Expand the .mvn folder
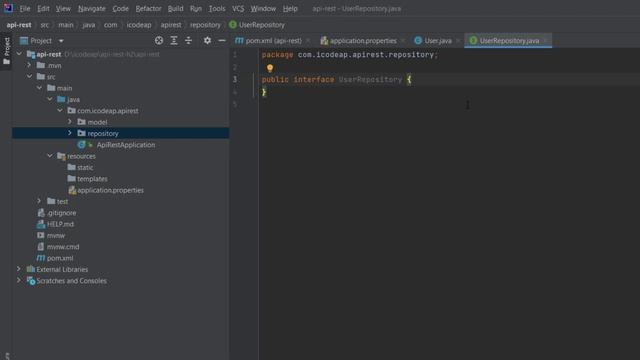Image resolution: width=640 pixels, height=360 pixels. click(29, 65)
